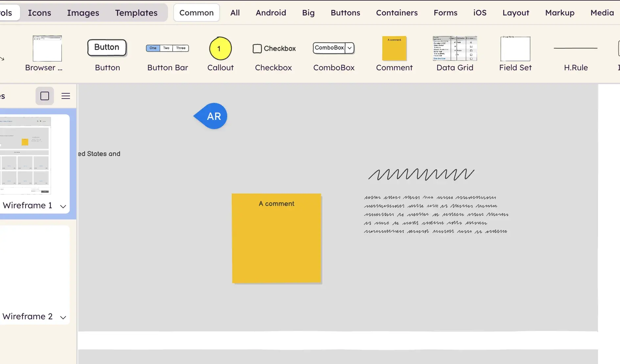620x364 pixels.
Task: Switch to the Android category tab
Action: tap(271, 13)
